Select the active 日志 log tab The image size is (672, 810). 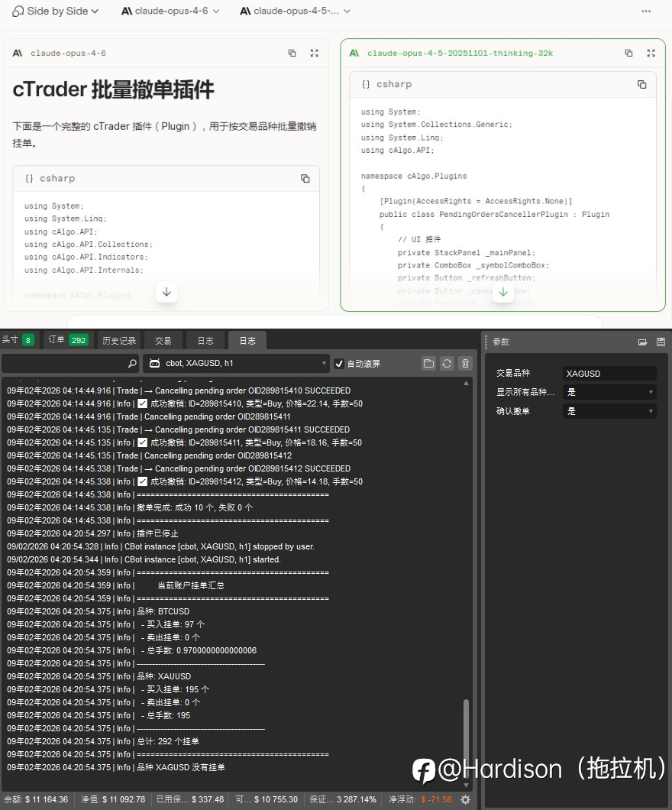[247, 340]
